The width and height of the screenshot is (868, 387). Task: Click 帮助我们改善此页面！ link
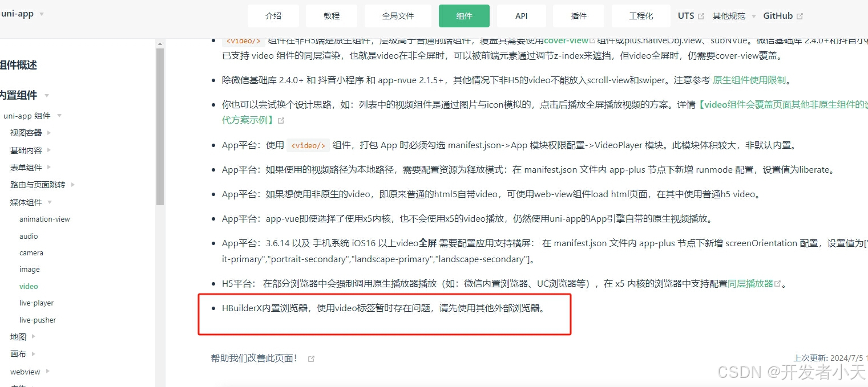point(255,358)
